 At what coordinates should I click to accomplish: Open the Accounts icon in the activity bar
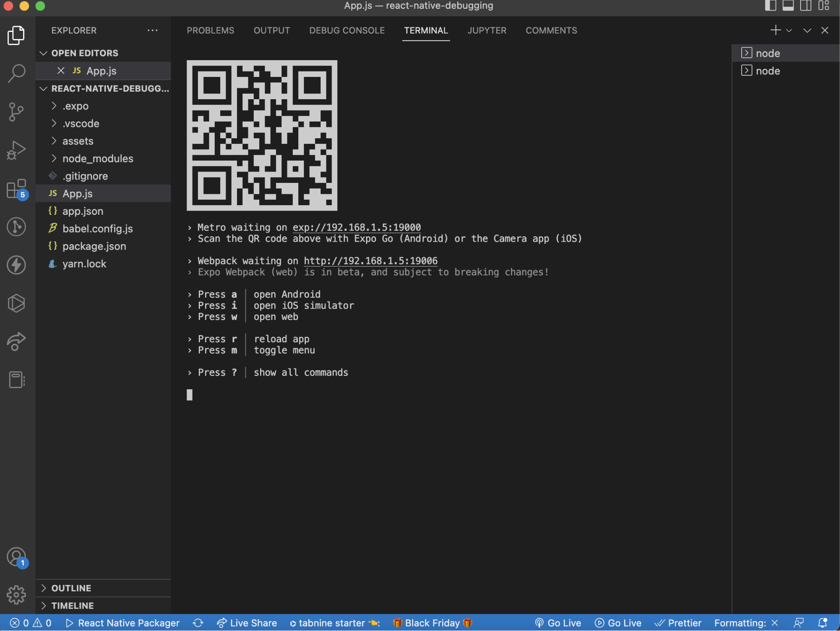coord(16,556)
